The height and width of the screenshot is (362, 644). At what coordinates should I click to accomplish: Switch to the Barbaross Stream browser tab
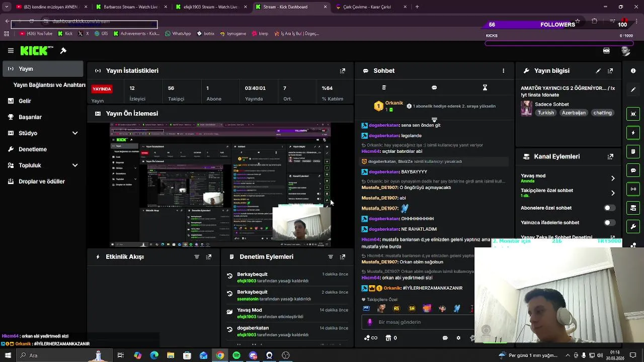[130, 7]
